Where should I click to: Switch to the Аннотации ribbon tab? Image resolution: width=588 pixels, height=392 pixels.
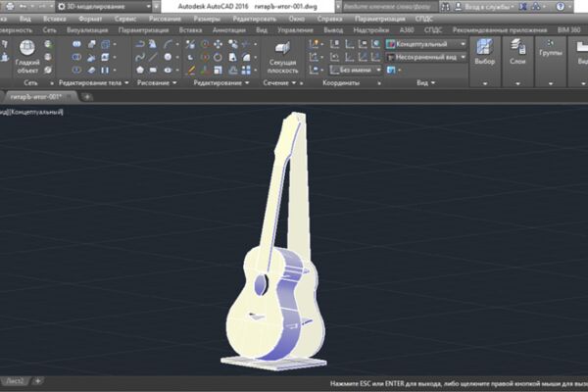pos(228,30)
